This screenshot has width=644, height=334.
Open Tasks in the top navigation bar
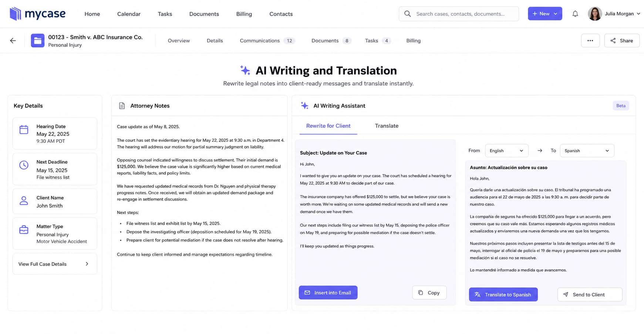pyautogui.click(x=165, y=14)
